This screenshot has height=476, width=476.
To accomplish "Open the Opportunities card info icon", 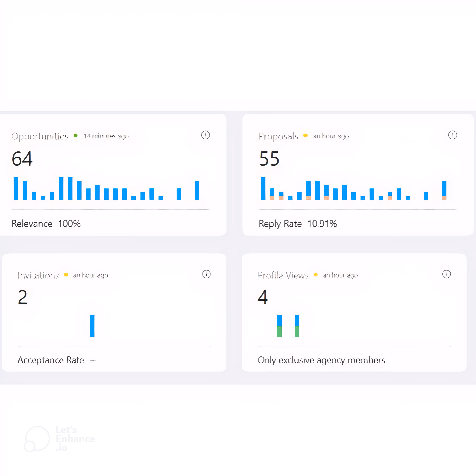I will coord(205,135).
